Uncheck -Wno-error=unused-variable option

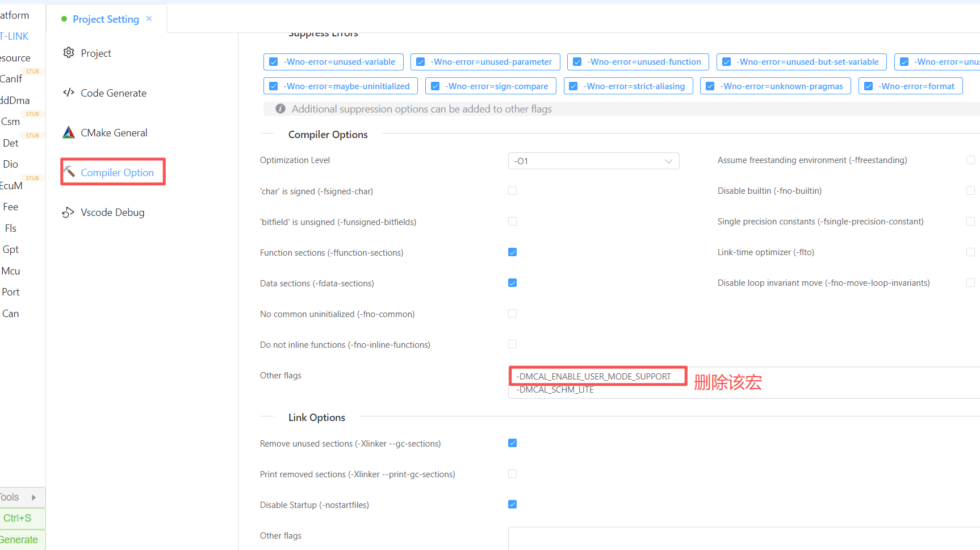pyautogui.click(x=274, y=62)
